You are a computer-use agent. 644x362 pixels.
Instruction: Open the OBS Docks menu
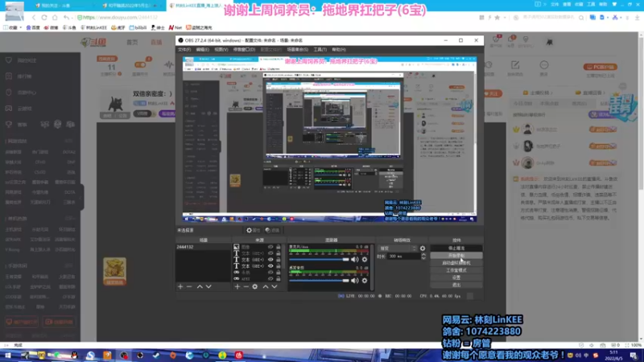pyautogui.click(x=244, y=50)
